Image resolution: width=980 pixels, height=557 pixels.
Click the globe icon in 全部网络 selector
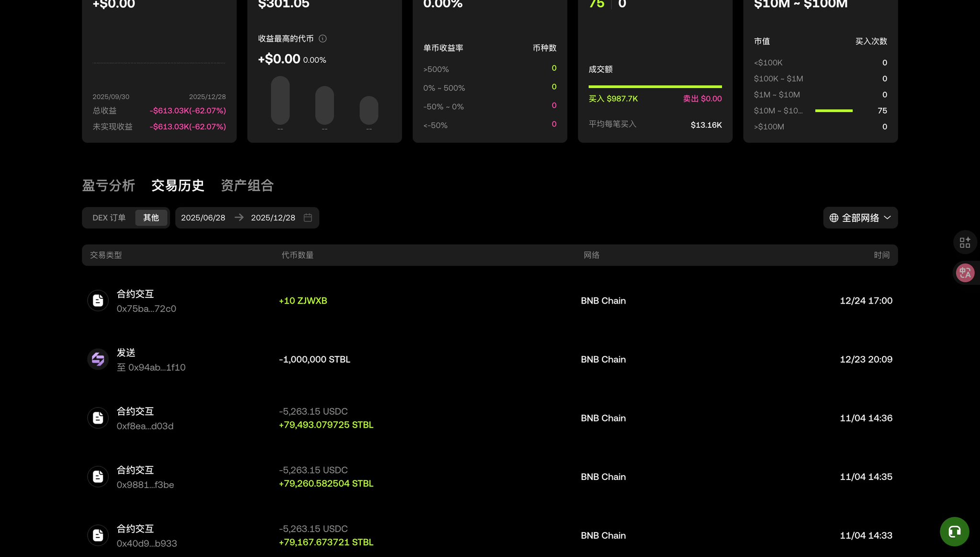(x=834, y=218)
